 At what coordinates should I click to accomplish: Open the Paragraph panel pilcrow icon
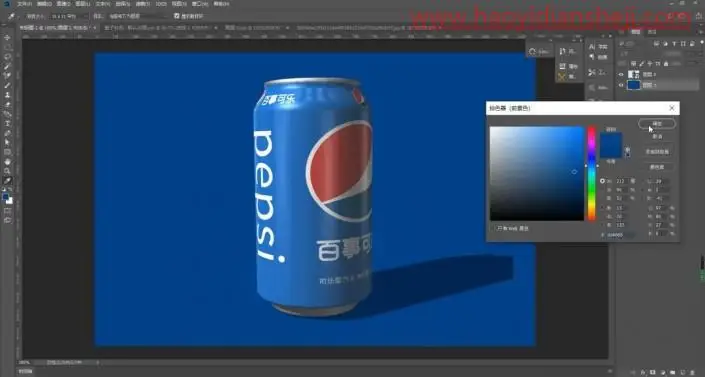click(592, 57)
